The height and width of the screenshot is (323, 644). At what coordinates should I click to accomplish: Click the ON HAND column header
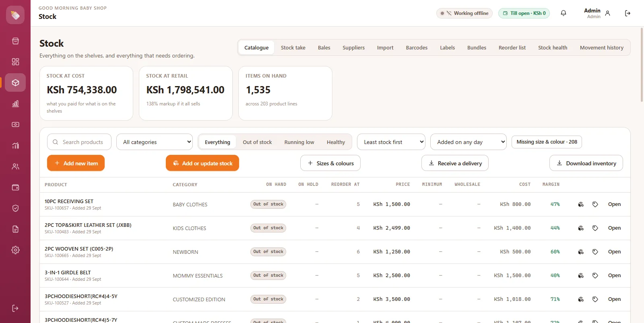pos(276,185)
